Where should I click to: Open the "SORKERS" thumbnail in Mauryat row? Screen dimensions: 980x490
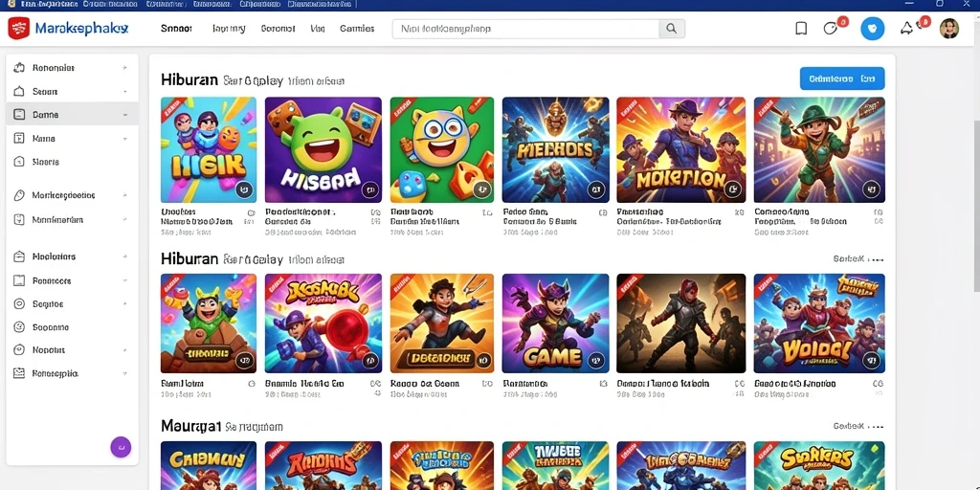click(x=819, y=466)
